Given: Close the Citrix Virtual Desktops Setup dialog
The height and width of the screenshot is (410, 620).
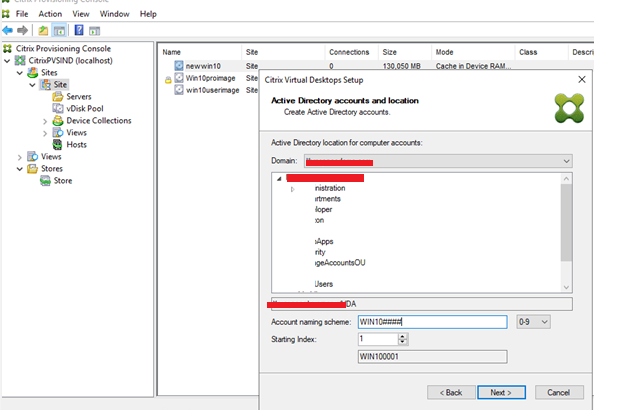Looking at the screenshot, I should pyautogui.click(x=582, y=79).
